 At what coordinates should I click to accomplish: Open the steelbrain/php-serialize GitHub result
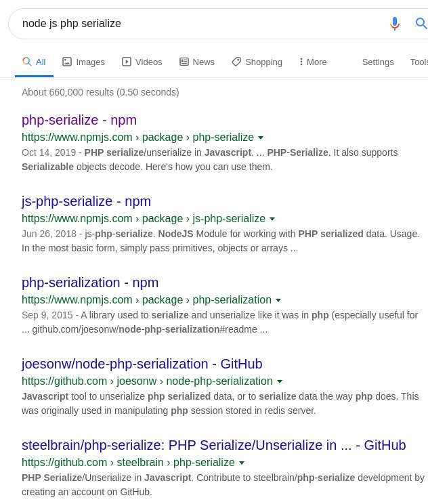click(x=214, y=445)
